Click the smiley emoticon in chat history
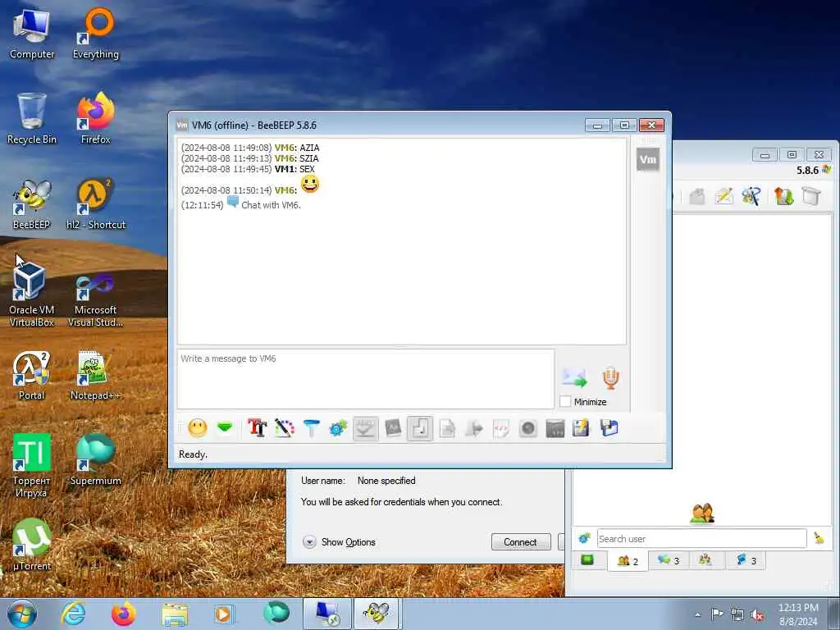The width and height of the screenshot is (840, 630). coord(309,185)
